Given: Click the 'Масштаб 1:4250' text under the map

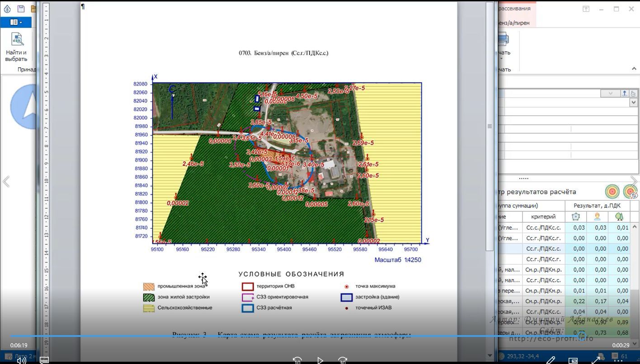Looking at the screenshot, I should [398, 260].
